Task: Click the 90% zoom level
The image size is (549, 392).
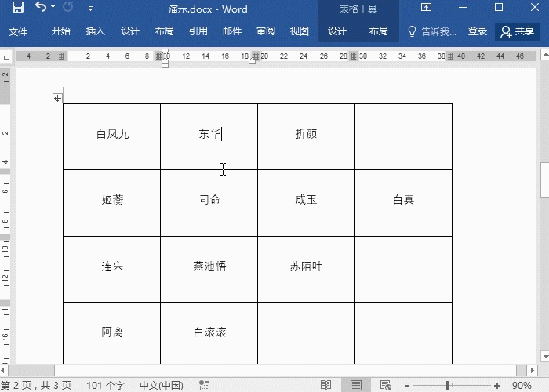Action: coord(522,386)
